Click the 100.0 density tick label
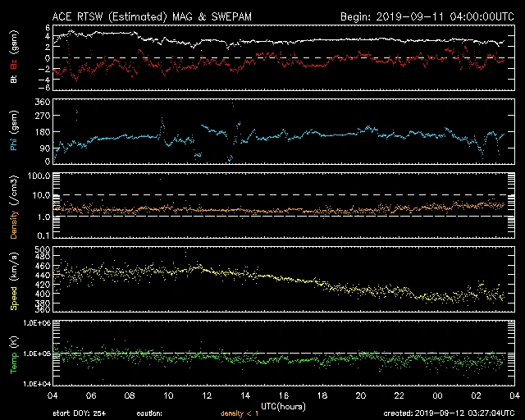525x420 pixels. (41, 176)
